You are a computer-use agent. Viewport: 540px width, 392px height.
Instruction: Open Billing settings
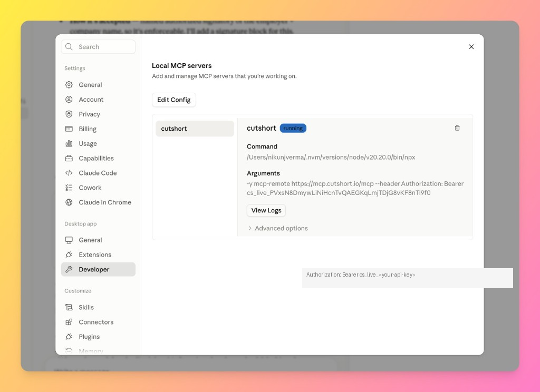[x=98, y=129]
